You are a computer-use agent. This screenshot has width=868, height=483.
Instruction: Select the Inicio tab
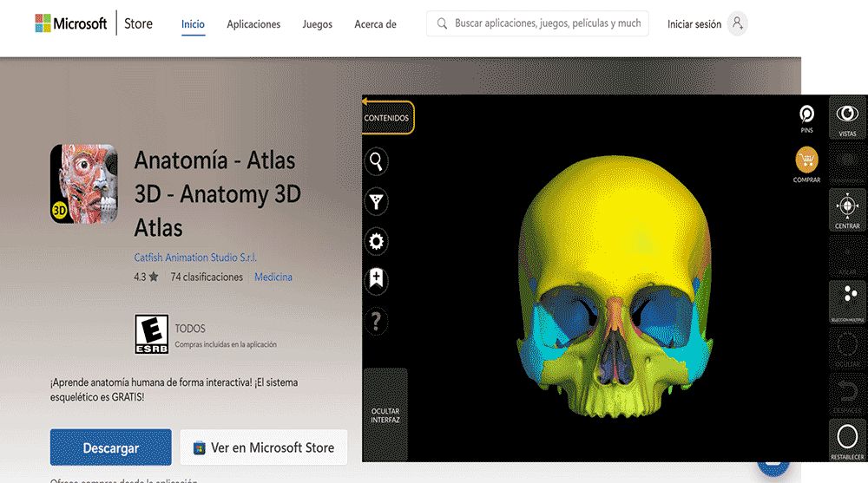pos(194,24)
